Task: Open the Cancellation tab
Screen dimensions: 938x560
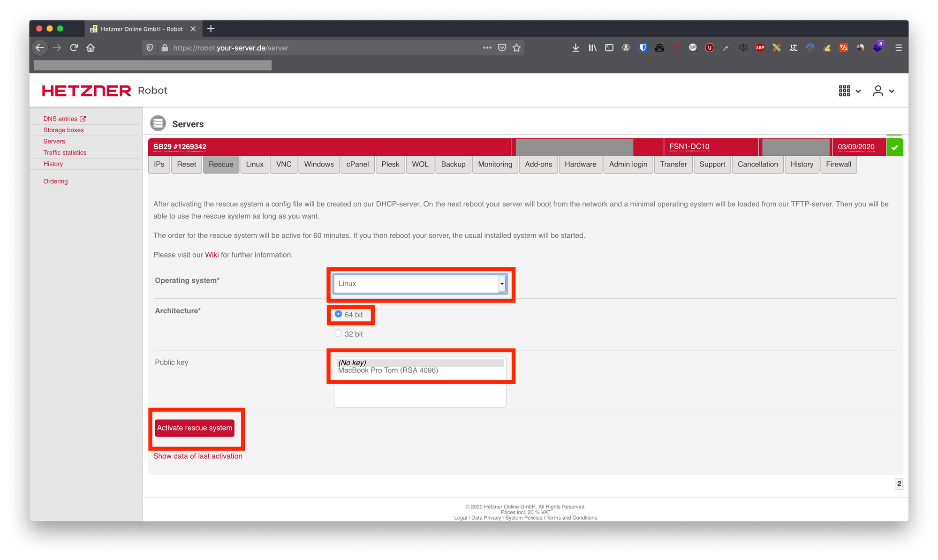Action: [x=758, y=165]
